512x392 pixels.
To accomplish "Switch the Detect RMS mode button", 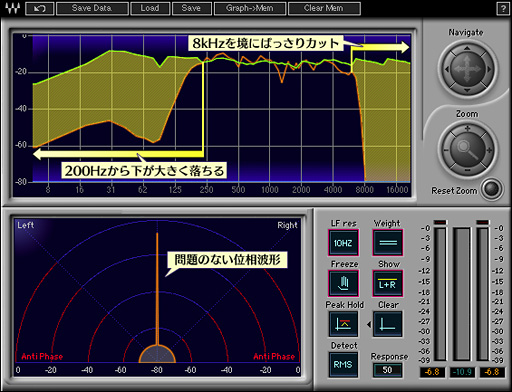I will (x=343, y=365).
